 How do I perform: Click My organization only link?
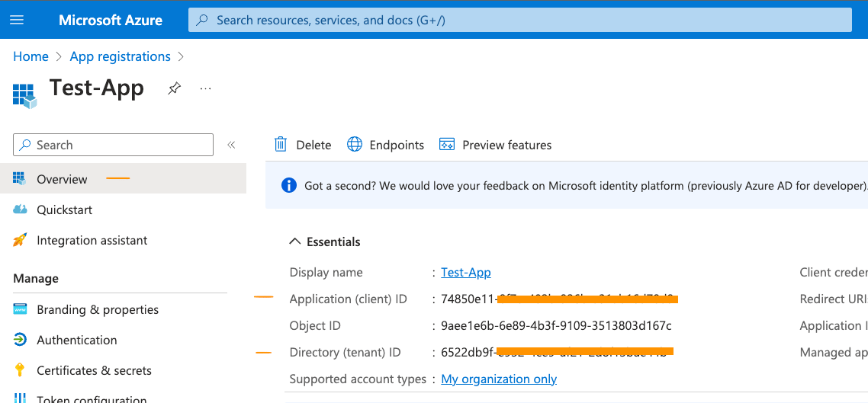499,379
